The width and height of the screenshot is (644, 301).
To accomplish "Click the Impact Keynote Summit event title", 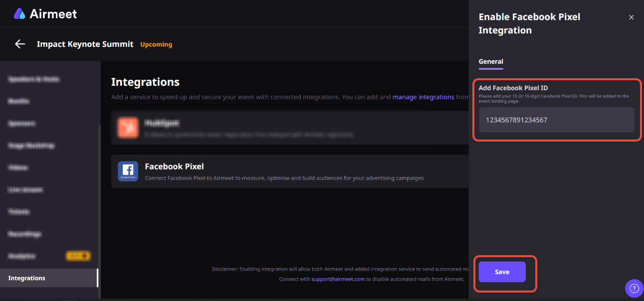I will (x=85, y=44).
